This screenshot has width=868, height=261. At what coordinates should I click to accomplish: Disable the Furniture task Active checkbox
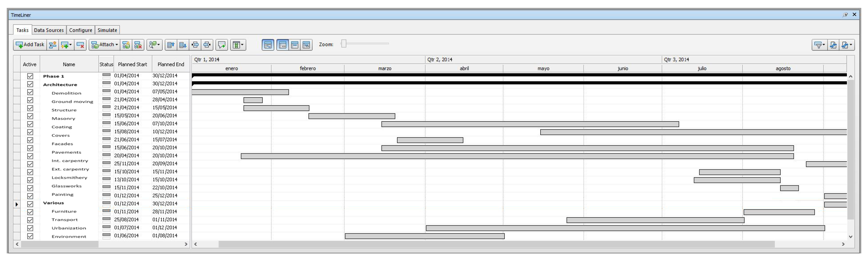[x=30, y=212]
